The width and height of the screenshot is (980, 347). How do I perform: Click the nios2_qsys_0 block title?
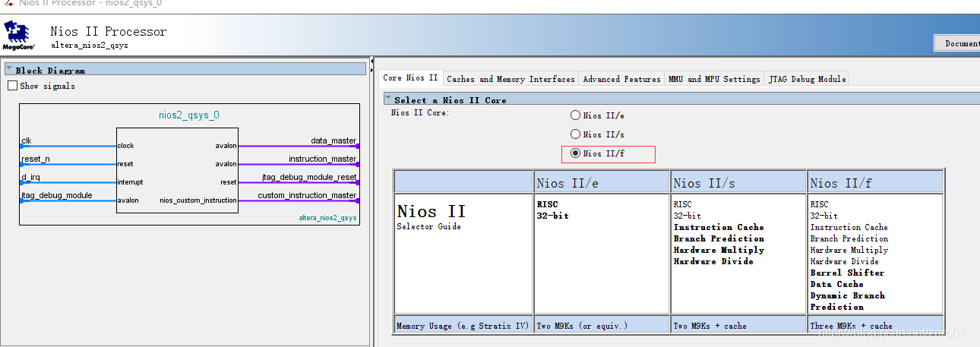pyautogui.click(x=188, y=115)
